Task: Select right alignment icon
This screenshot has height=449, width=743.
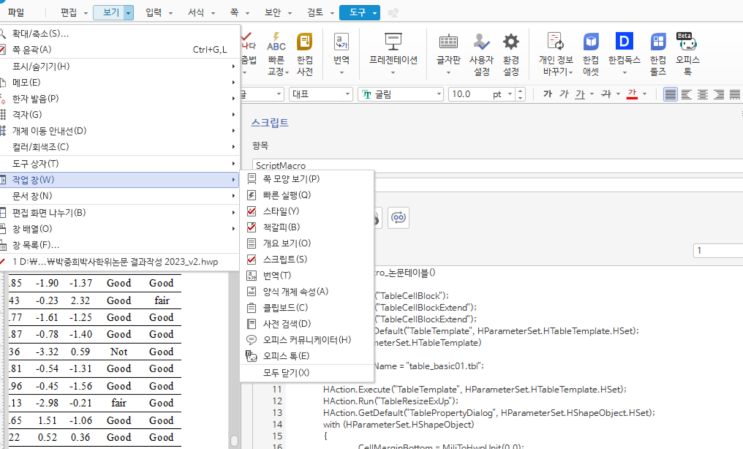Action: [719, 94]
